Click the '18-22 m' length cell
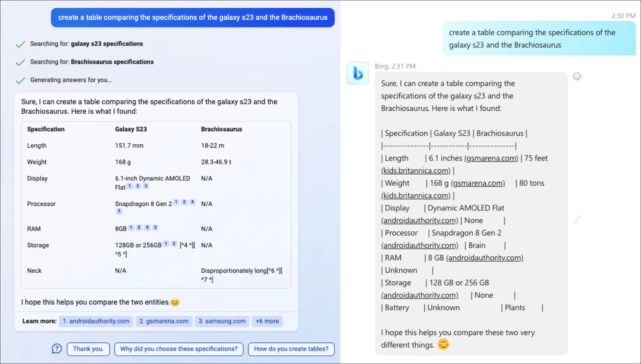Viewport: 641px width, 364px height. pyautogui.click(x=212, y=145)
